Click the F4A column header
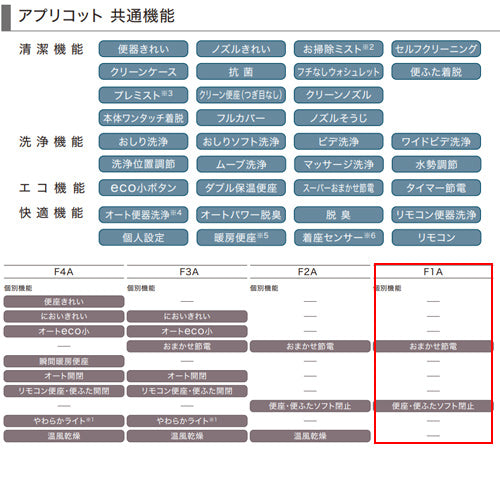The height and width of the screenshot is (500, 500). click(x=64, y=272)
